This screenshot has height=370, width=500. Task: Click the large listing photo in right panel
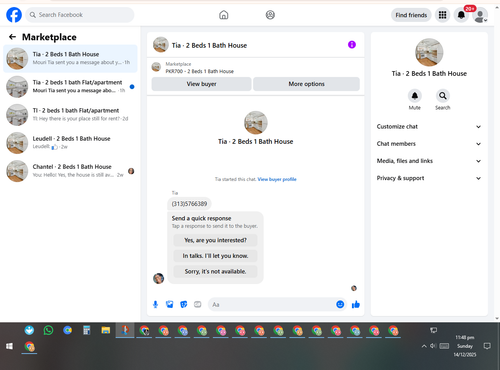click(x=429, y=52)
